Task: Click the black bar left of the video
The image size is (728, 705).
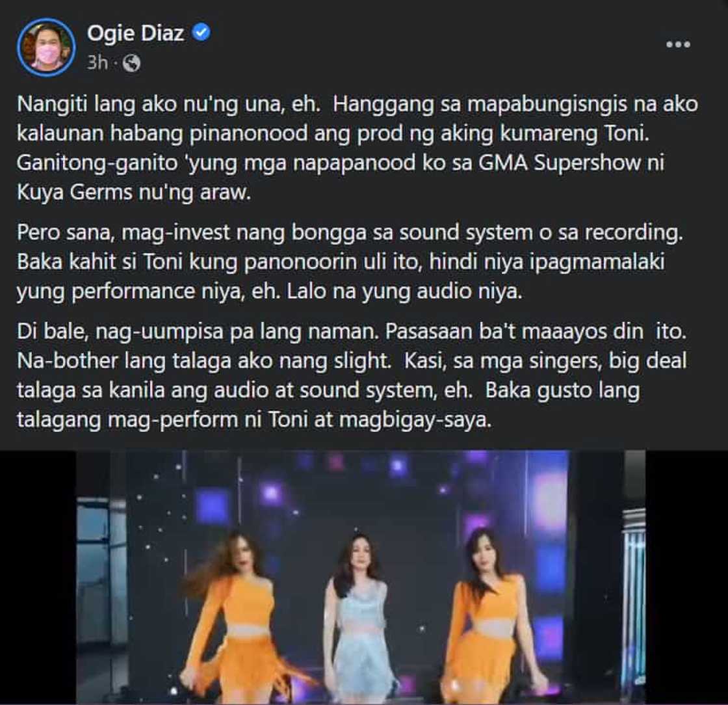Action: (38, 577)
